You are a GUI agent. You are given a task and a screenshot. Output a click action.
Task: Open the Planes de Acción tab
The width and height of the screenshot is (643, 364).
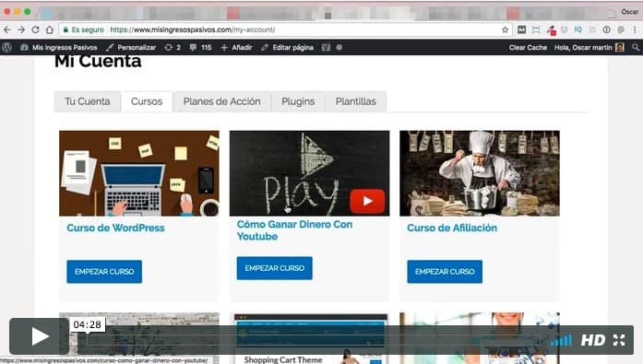[x=221, y=101]
